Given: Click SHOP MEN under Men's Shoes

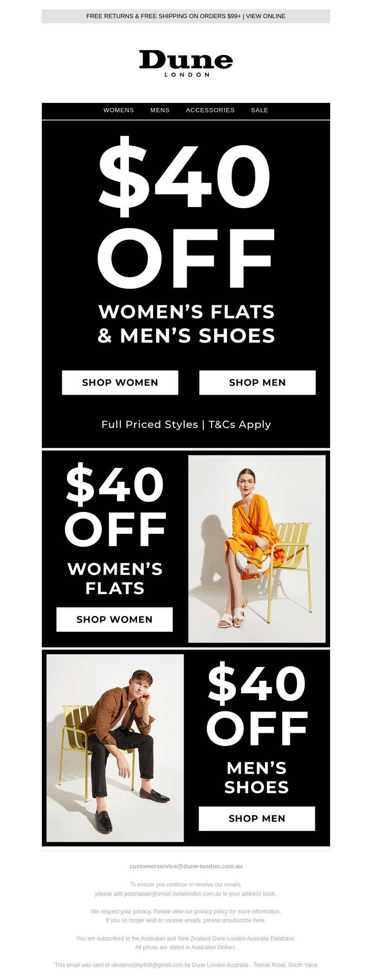Looking at the screenshot, I should click(257, 818).
